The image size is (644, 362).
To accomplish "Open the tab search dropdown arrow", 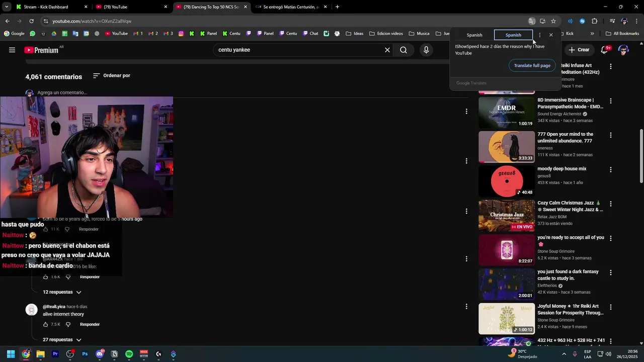I will point(7,7).
